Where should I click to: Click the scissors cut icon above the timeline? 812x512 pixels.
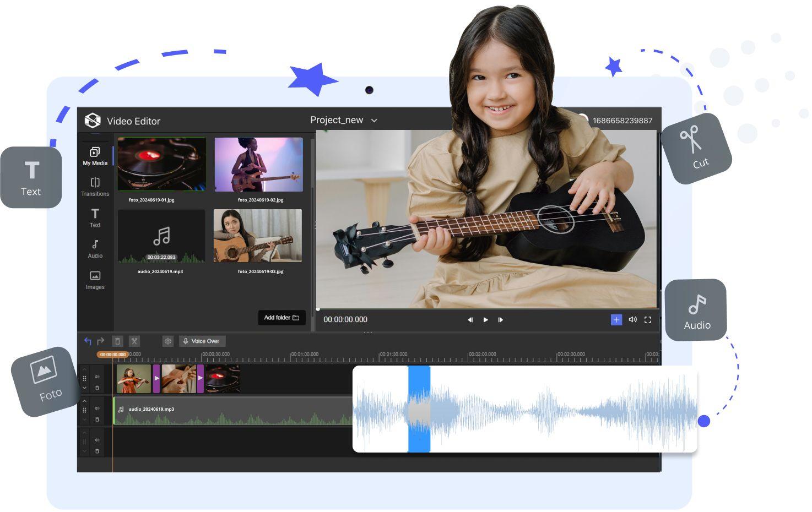pyautogui.click(x=134, y=341)
